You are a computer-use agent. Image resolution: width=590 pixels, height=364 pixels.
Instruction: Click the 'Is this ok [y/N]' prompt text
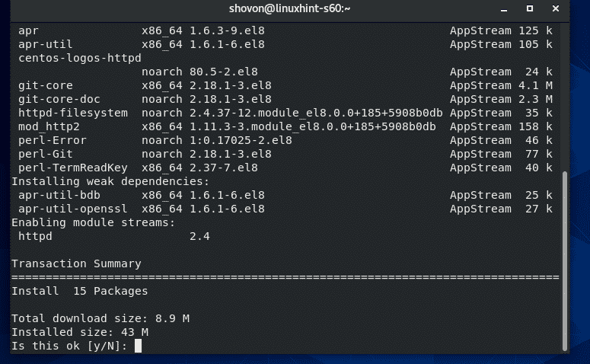[69, 346]
